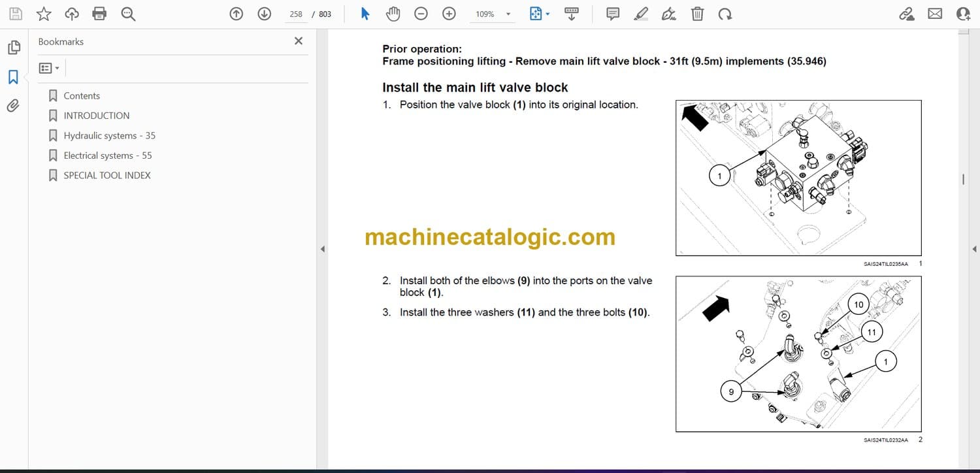
Task: Click the page number input field
Action: coord(296,14)
